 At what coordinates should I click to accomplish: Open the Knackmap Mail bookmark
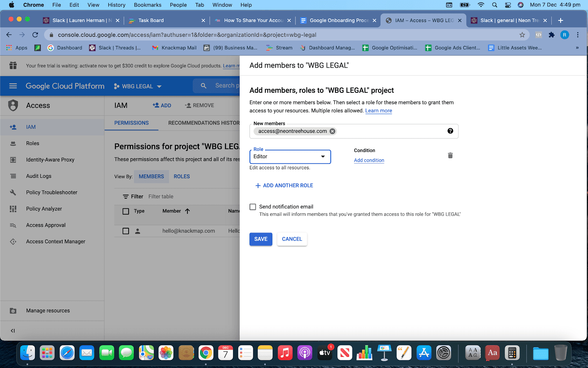coord(174,48)
